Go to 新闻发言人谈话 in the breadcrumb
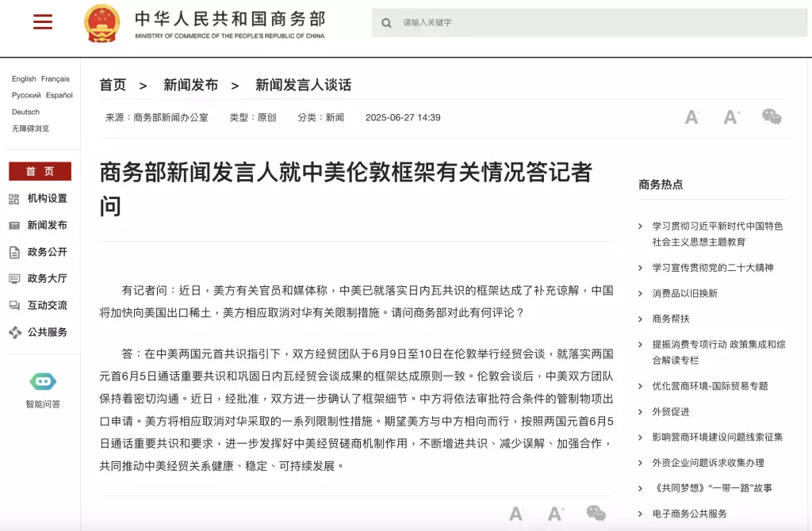This screenshot has width=812, height=531. point(303,85)
